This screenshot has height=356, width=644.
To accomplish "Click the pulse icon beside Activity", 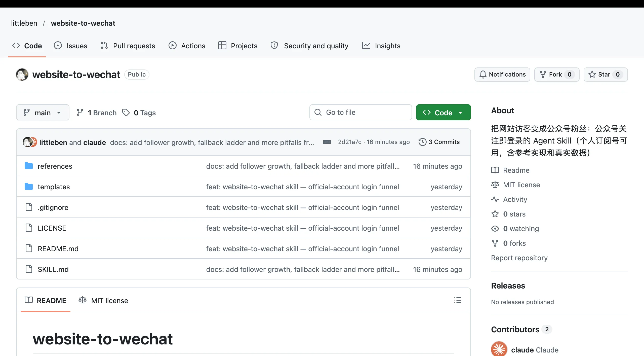I will [495, 199].
